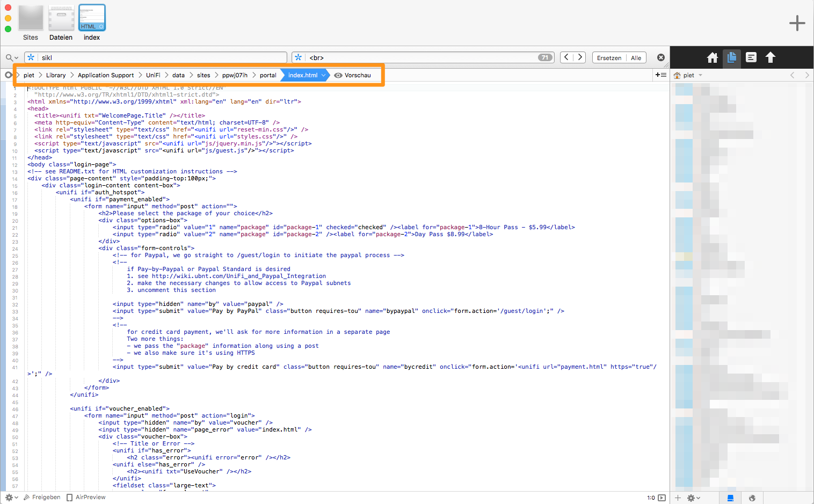Click line number 41 in gutter

point(15,368)
